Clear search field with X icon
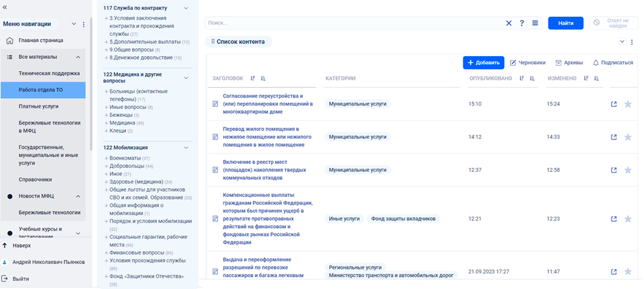This screenshot has width=644, height=289. coord(509,24)
